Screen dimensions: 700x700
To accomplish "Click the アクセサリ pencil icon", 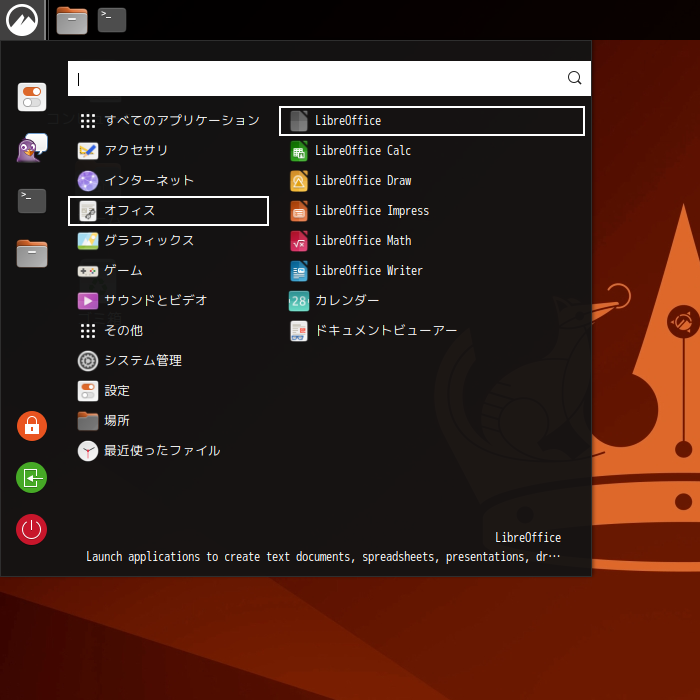I will 88,151.
